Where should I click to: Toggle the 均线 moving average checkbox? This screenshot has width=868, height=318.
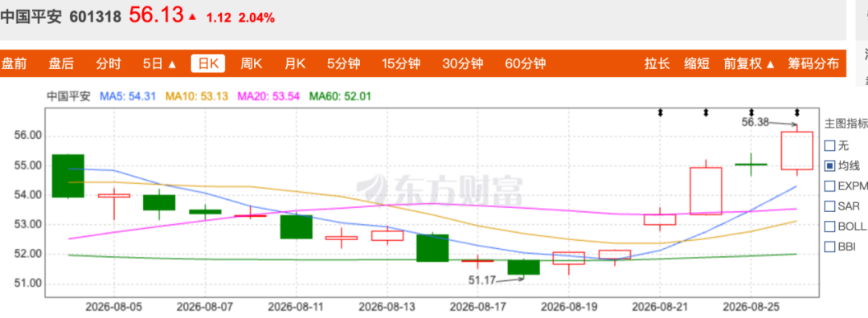pyautogui.click(x=829, y=165)
